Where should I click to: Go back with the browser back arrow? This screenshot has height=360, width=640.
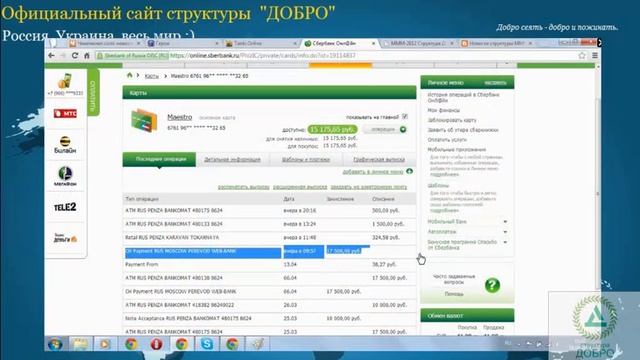pos(51,56)
